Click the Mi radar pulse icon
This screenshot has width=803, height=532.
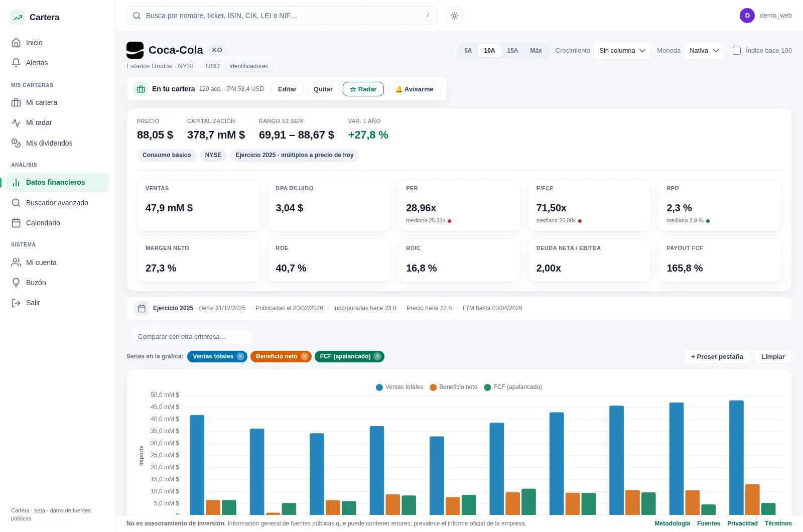(16, 122)
